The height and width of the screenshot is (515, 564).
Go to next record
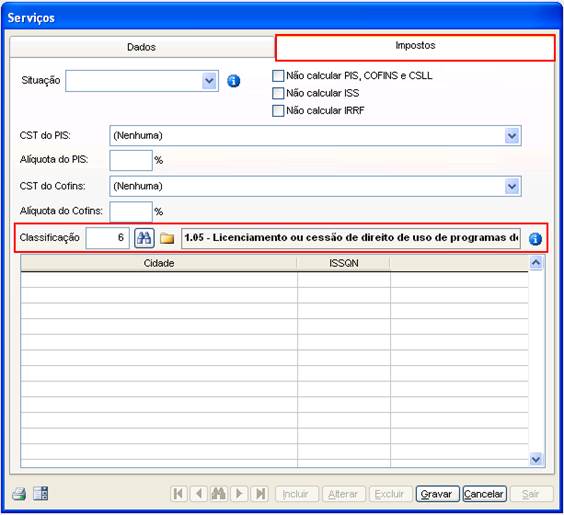coord(239,494)
